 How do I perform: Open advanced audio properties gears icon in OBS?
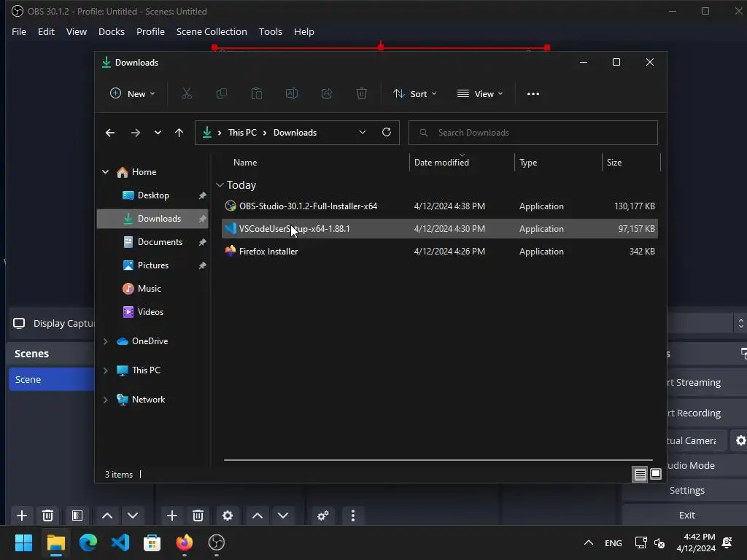pos(323,516)
